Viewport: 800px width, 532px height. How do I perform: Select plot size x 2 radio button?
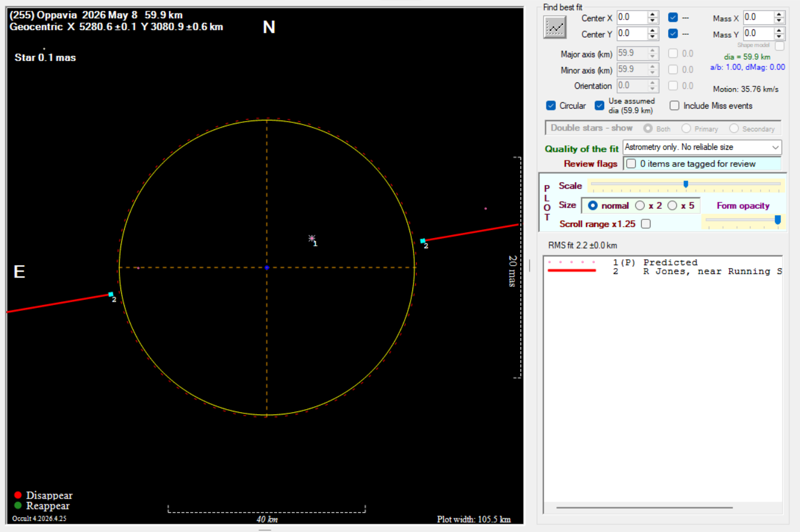pyautogui.click(x=640, y=206)
